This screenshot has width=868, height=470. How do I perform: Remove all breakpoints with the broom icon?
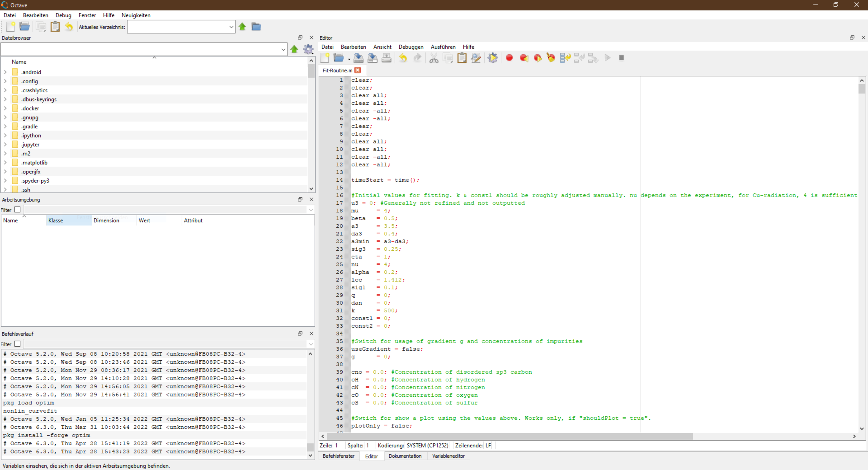551,58
